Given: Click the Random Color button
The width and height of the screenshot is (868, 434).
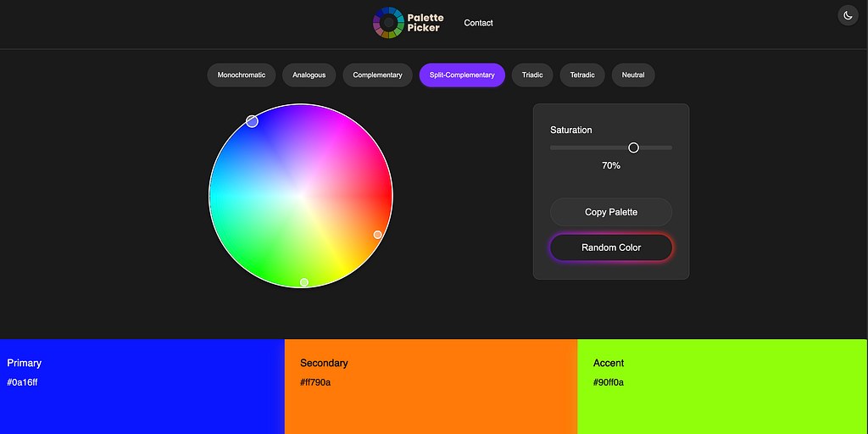Looking at the screenshot, I should [x=611, y=248].
